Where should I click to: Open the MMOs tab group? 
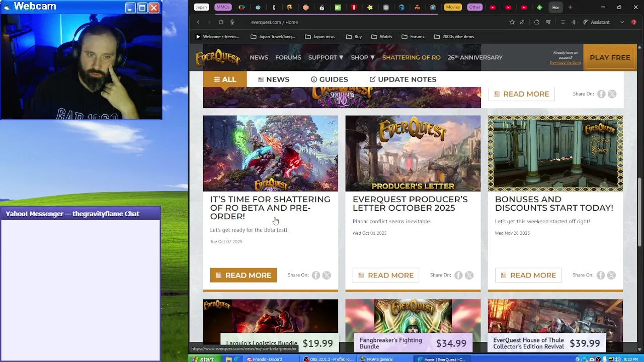coord(222,7)
